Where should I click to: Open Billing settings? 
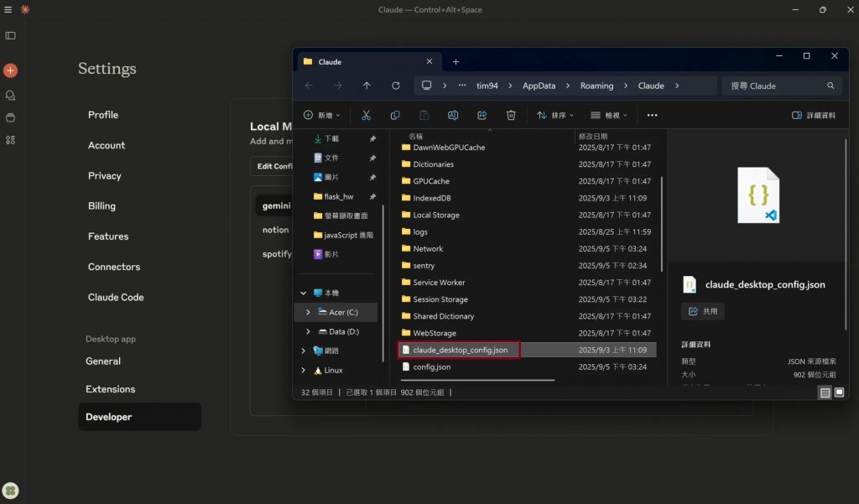point(102,206)
